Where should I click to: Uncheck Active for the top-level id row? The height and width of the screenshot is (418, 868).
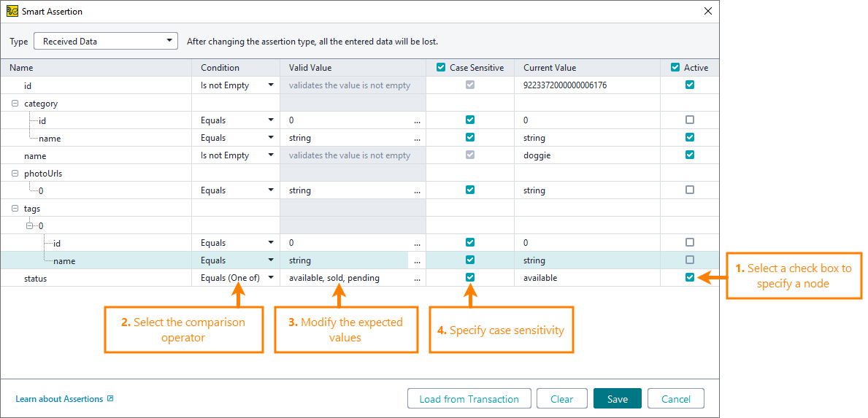click(689, 85)
